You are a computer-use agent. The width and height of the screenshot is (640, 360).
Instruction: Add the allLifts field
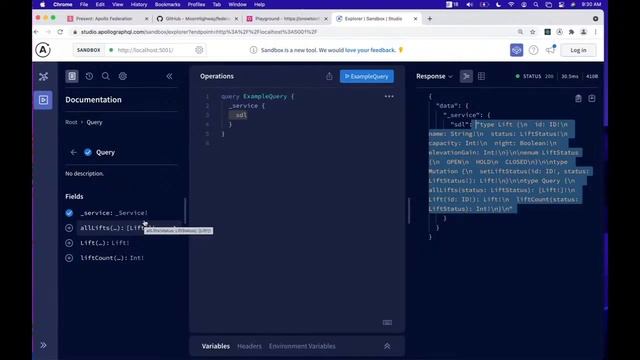point(69,228)
